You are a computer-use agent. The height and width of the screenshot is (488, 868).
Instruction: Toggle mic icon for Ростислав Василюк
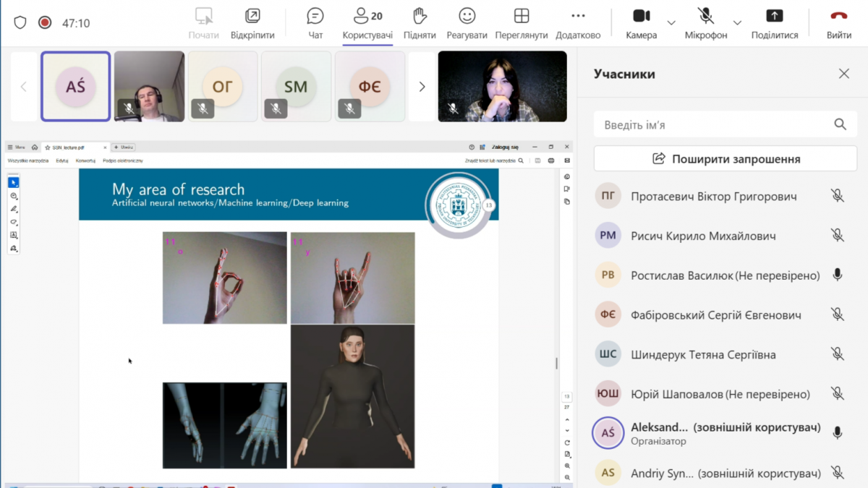837,275
